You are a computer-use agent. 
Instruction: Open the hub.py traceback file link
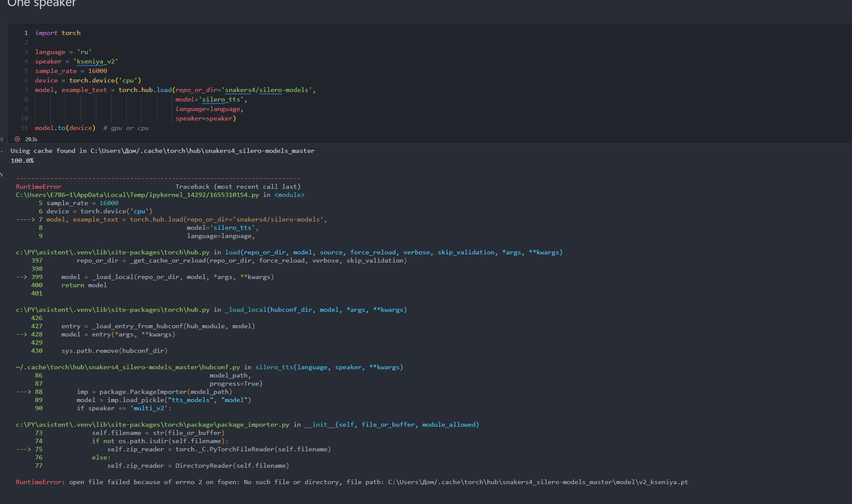(112, 252)
